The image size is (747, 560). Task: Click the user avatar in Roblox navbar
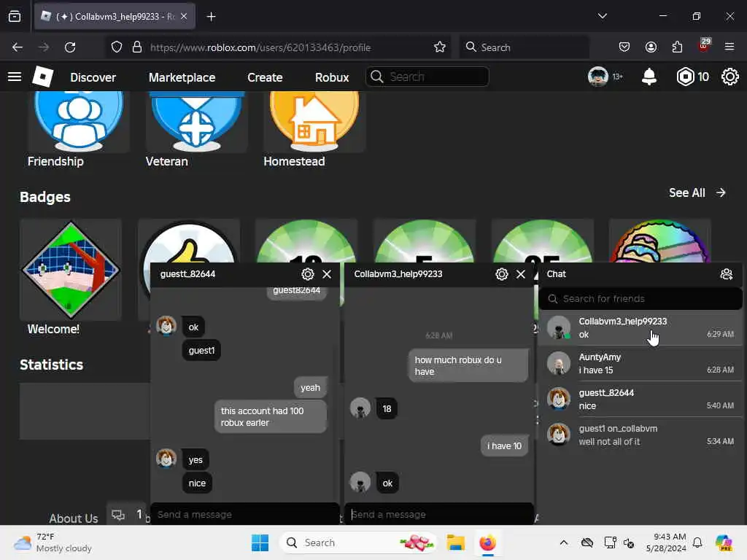pos(597,77)
